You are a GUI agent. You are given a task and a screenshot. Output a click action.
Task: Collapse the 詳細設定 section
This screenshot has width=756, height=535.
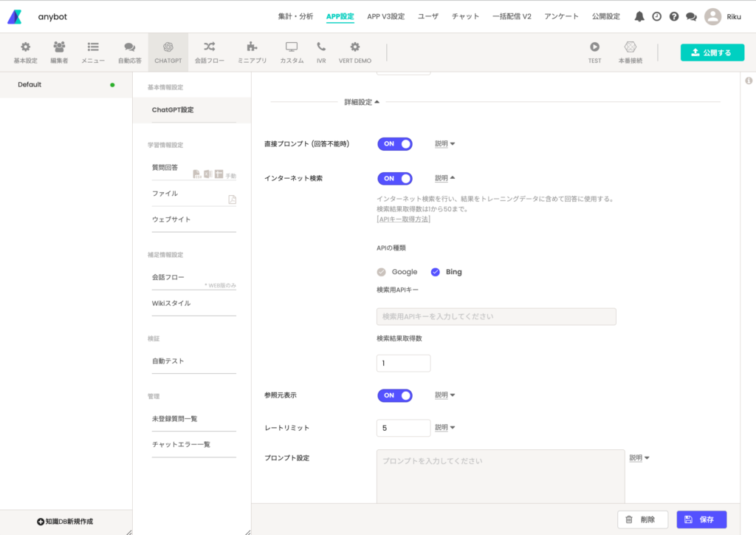coord(362,102)
